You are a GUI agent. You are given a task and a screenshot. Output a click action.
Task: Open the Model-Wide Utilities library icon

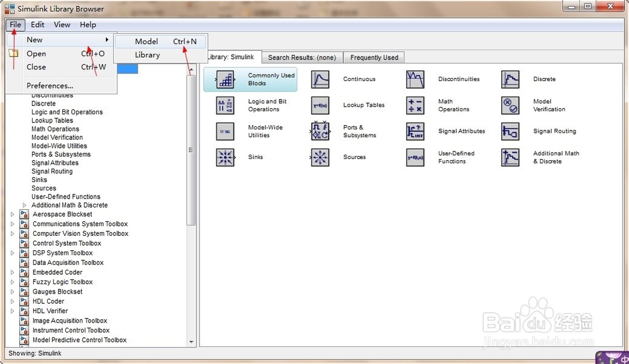coord(225,131)
